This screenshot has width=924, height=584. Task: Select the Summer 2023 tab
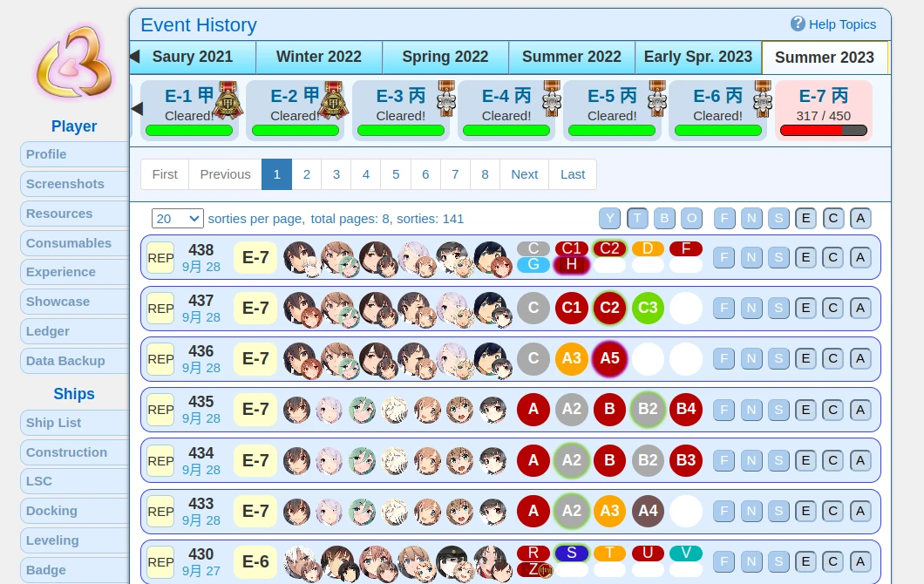825,58
